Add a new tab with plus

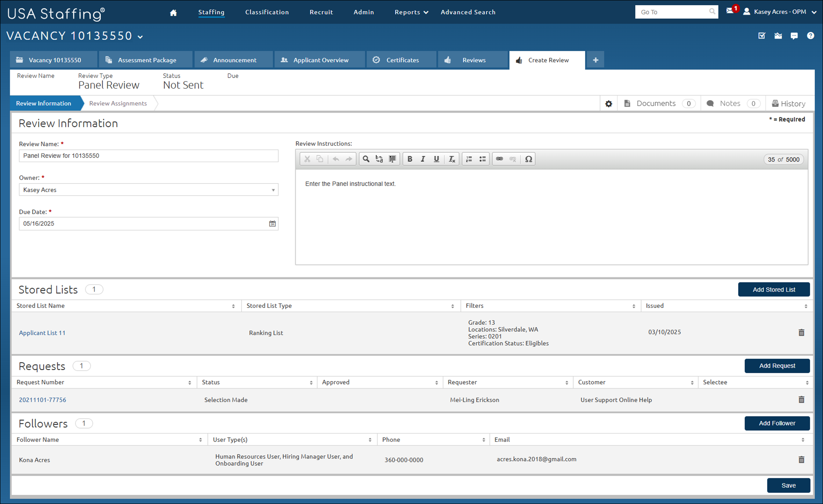[x=595, y=60]
